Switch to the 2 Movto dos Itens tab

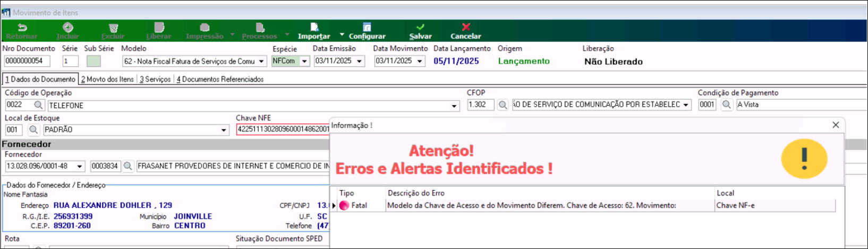coord(107,79)
